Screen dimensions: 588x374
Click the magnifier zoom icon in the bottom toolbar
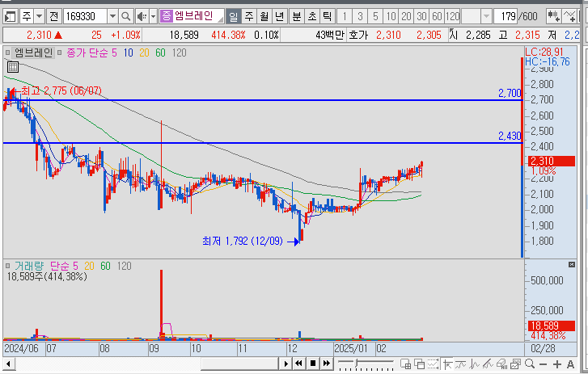click(x=530, y=363)
